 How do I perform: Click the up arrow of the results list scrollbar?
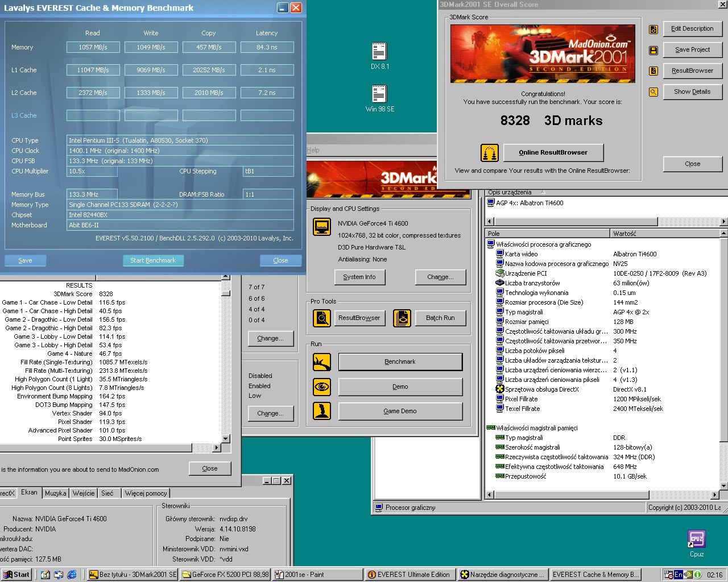tap(226, 278)
